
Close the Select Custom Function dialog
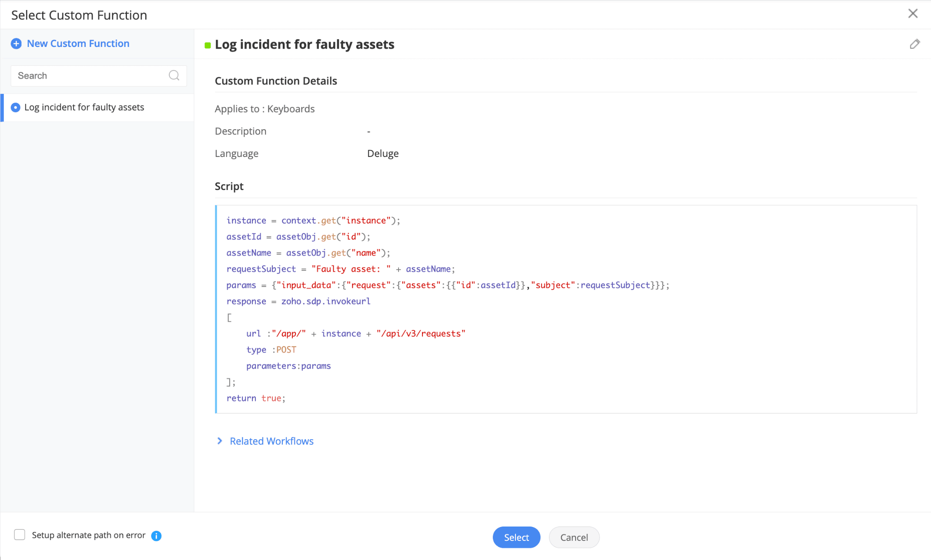(x=913, y=14)
